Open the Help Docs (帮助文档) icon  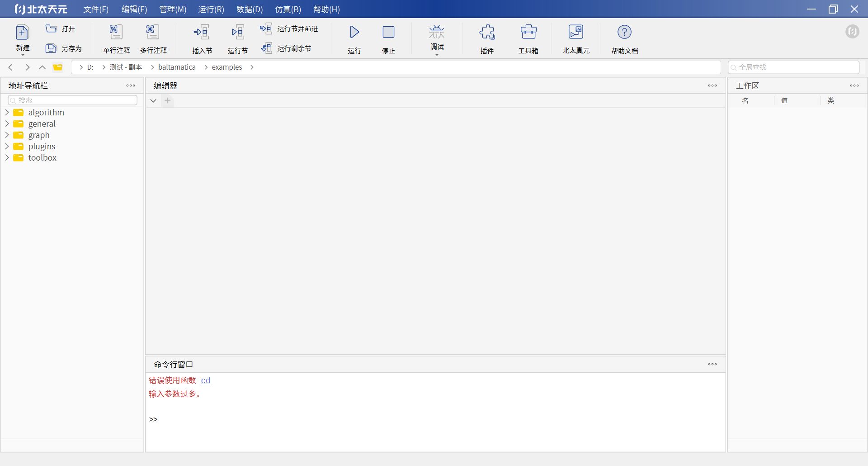[624, 33]
